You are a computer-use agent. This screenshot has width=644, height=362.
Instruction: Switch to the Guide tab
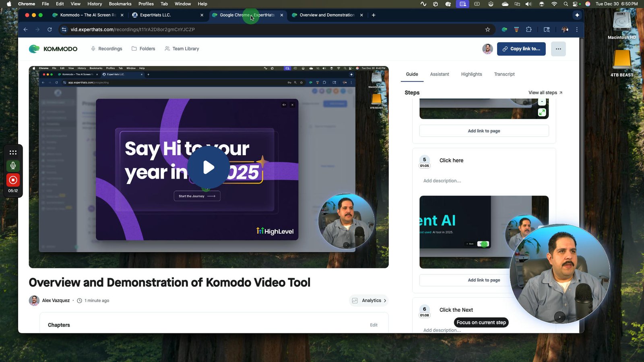412,74
